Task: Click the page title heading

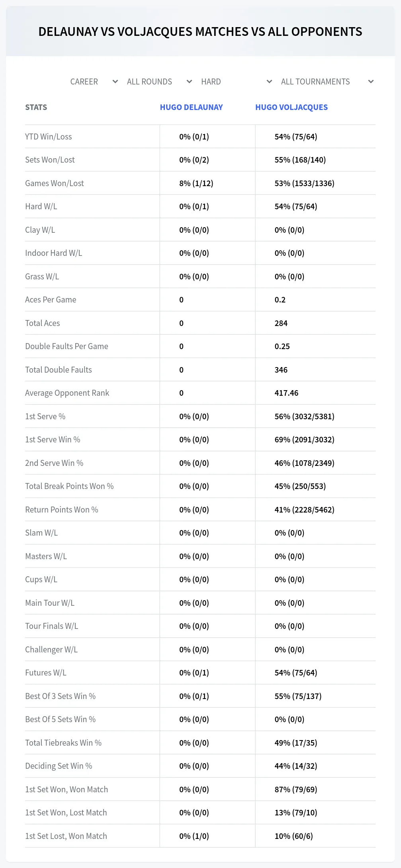Action: [x=200, y=31]
